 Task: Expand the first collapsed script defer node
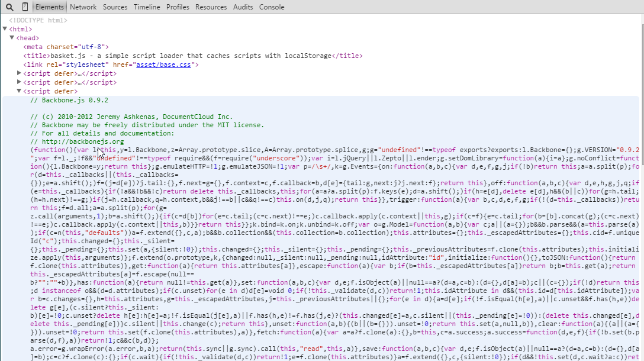coord(19,73)
